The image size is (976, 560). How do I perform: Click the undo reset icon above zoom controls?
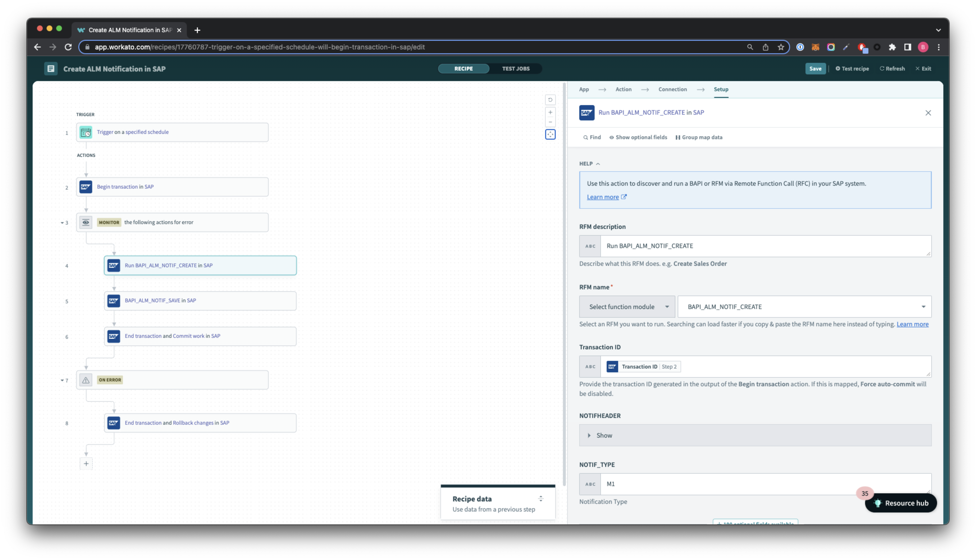550,100
